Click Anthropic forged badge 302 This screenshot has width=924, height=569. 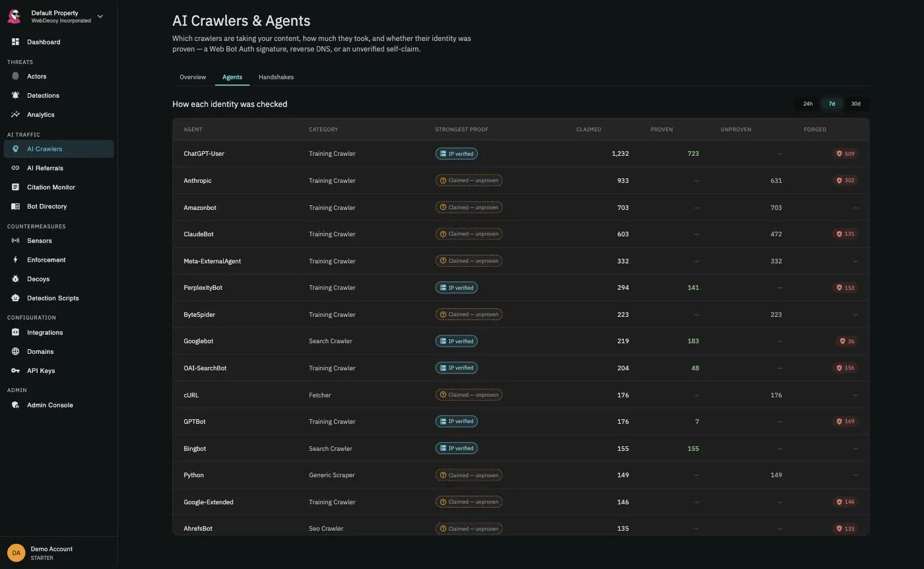point(845,180)
